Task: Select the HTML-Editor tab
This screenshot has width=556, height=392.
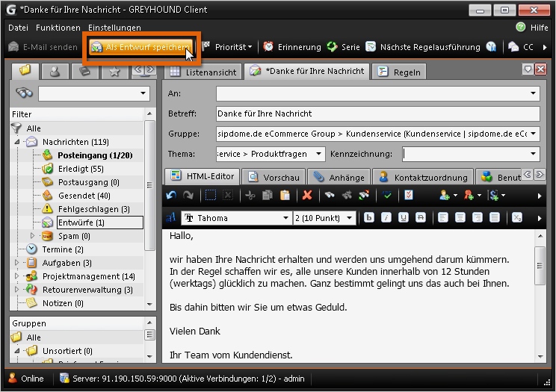Action: [x=203, y=176]
